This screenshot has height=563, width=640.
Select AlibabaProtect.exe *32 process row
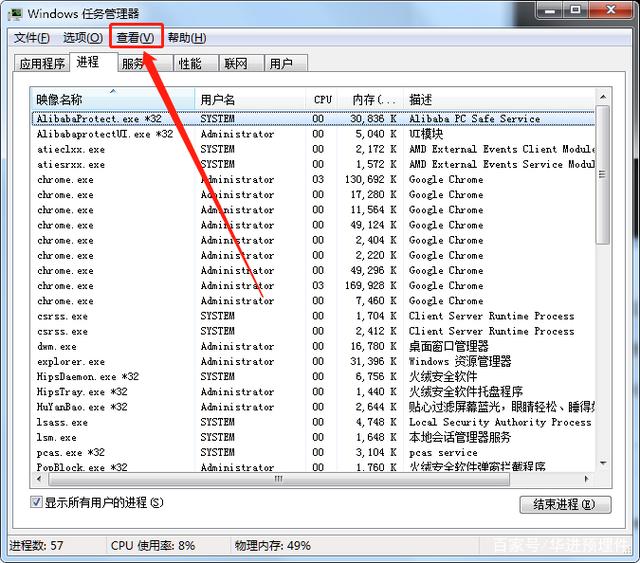pos(313,119)
